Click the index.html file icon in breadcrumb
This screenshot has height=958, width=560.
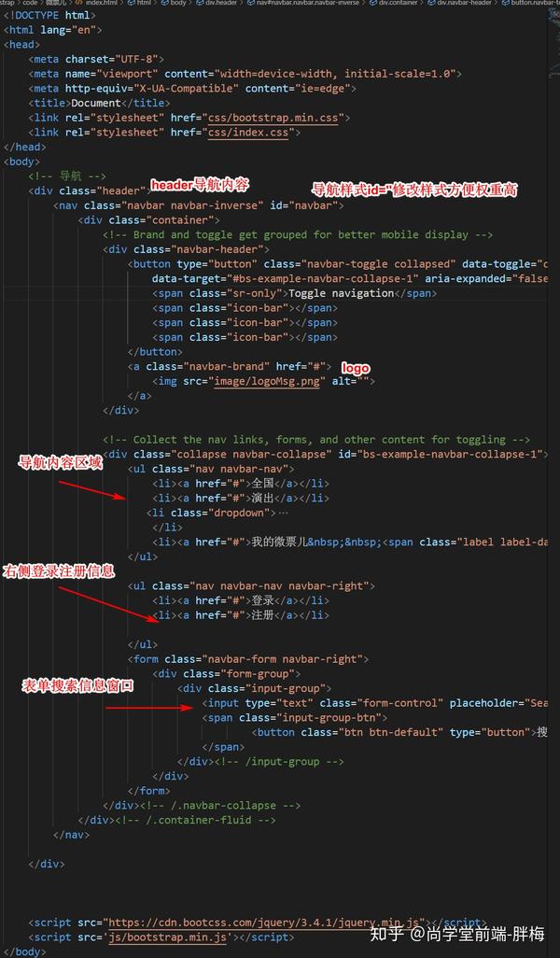click(x=77, y=3)
